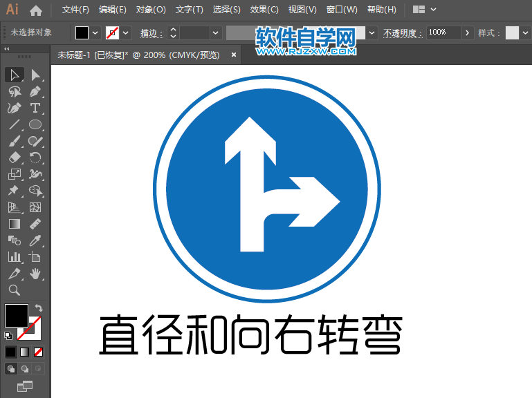Click the stroke weight stepper arrows
Image resolution: width=532 pixels, height=398 pixels.
(173, 33)
